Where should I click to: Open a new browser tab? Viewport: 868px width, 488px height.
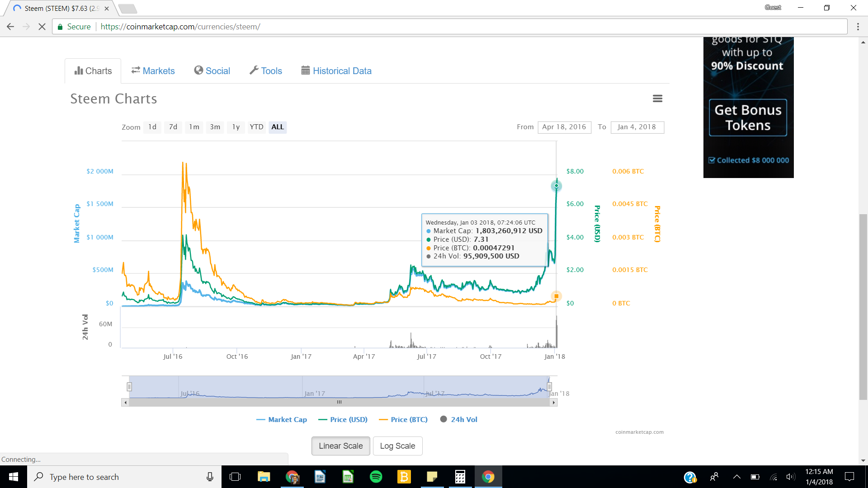128,8
